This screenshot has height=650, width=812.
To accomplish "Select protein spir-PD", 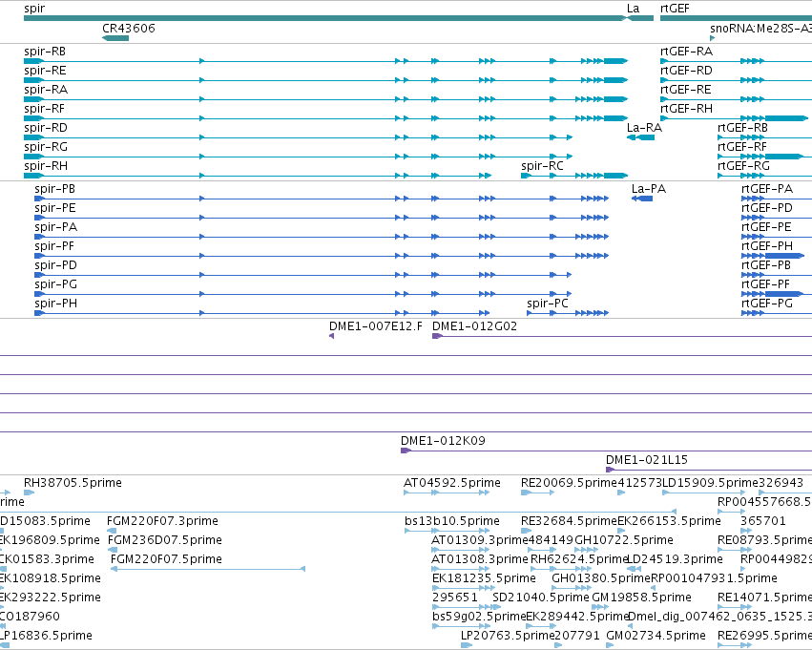I will pyautogui.click(x=302, y=275).
